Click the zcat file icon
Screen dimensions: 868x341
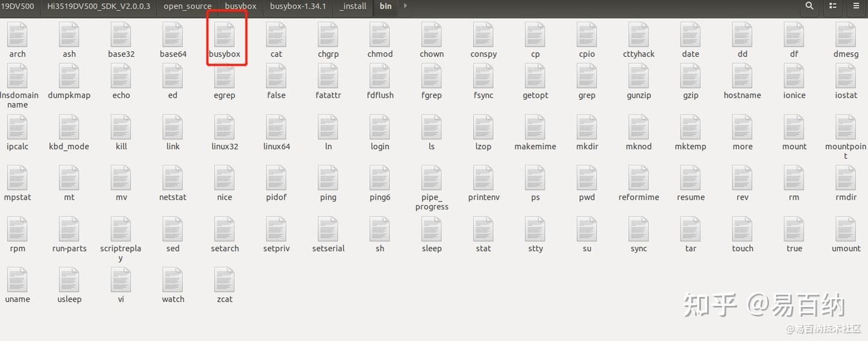pos(225,280)
